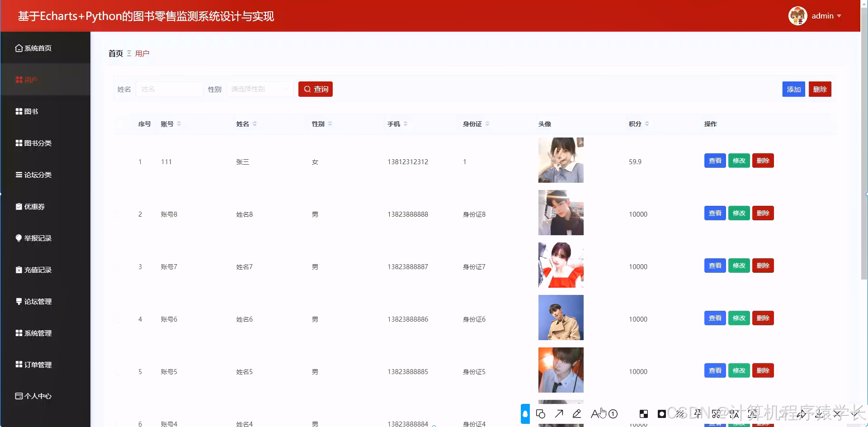This screenshot has width=868, height=427.
Task: Click the 查询 search button
Action: [316, 89]
